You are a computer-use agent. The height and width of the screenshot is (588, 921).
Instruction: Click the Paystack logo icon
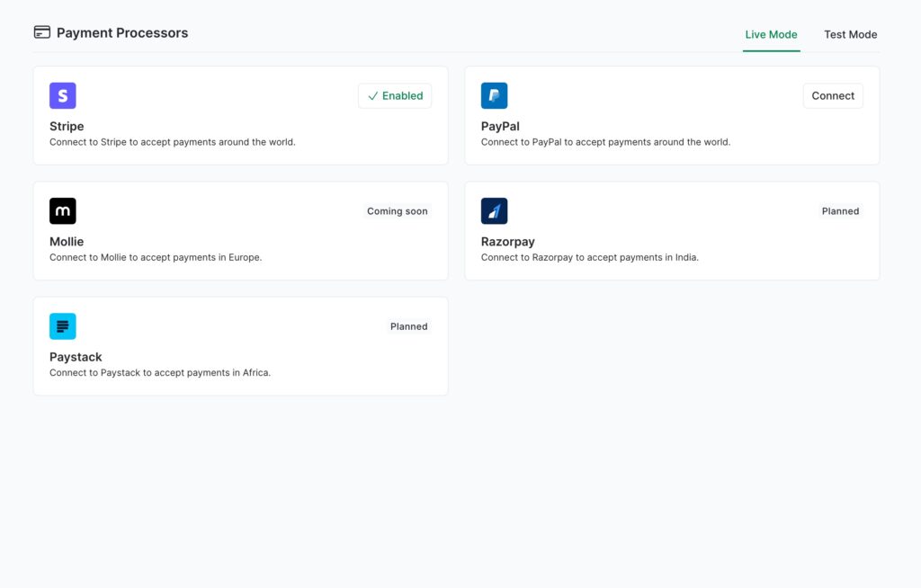tap(63, 326)
